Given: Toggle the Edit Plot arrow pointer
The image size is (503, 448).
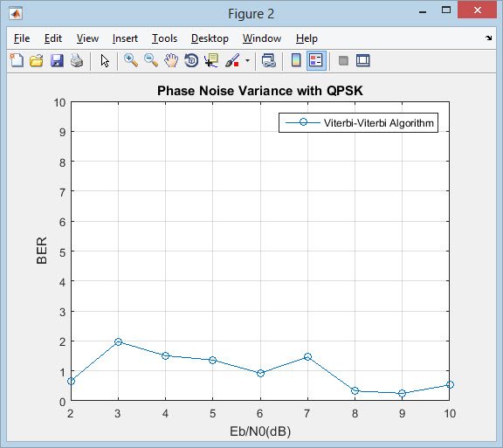Looking at the screenshot, I should click(105, 60).
